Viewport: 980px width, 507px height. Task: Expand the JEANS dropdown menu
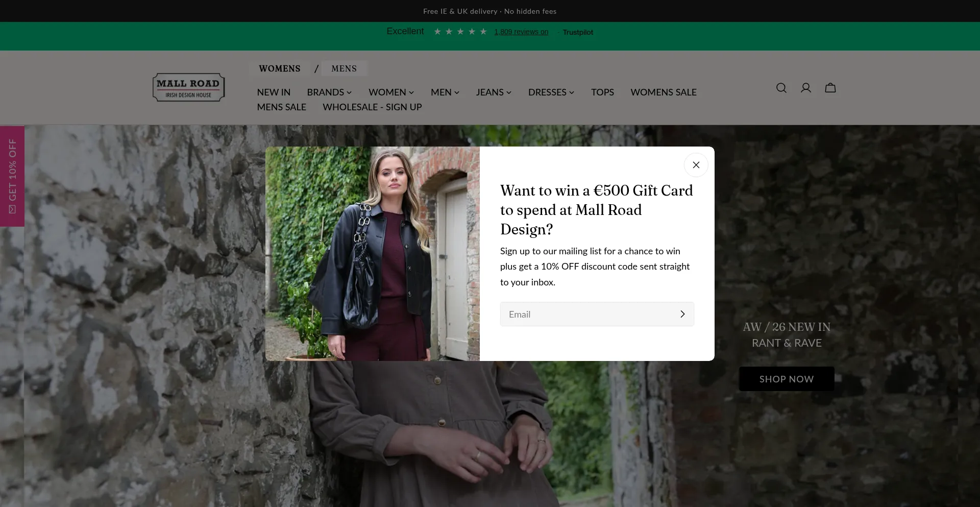click(x=494, y=92)
